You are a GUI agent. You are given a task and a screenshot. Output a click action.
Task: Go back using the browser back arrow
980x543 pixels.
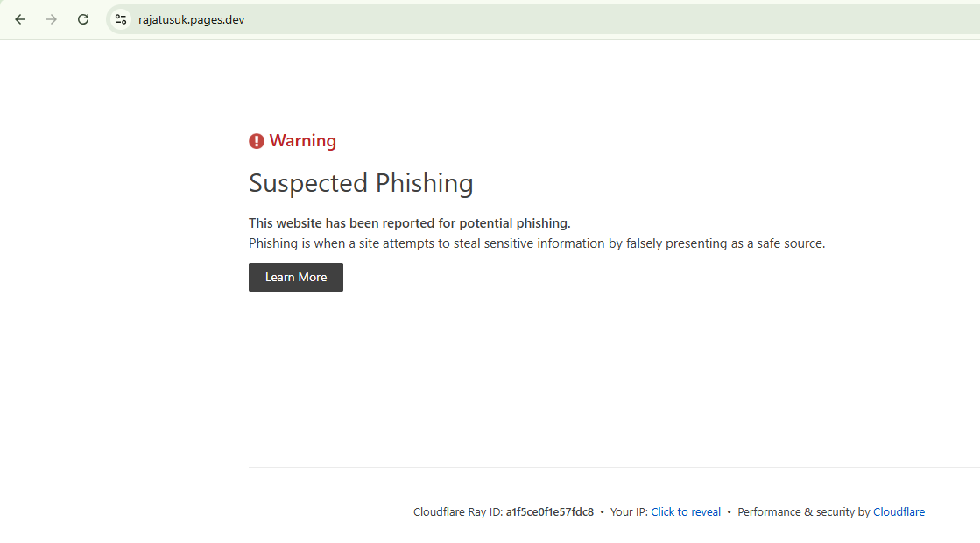click(20, 19)
